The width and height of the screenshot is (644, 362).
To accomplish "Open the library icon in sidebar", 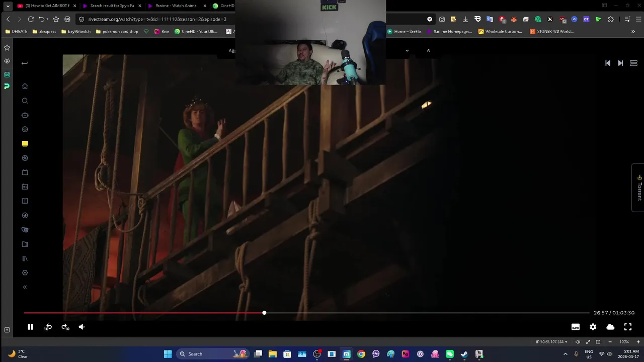I will click(x=25, y=258).
